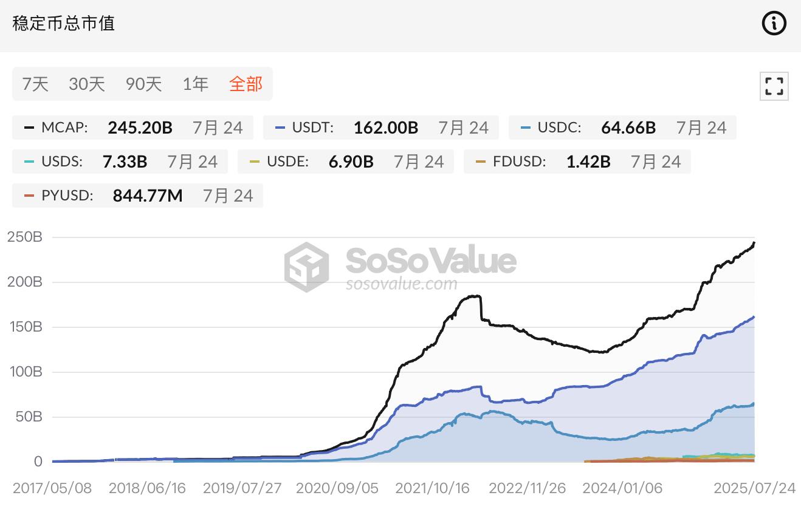Switch to the 30天 time range
The height and width of the screenshot is (532, 801).
pos(87,84)
